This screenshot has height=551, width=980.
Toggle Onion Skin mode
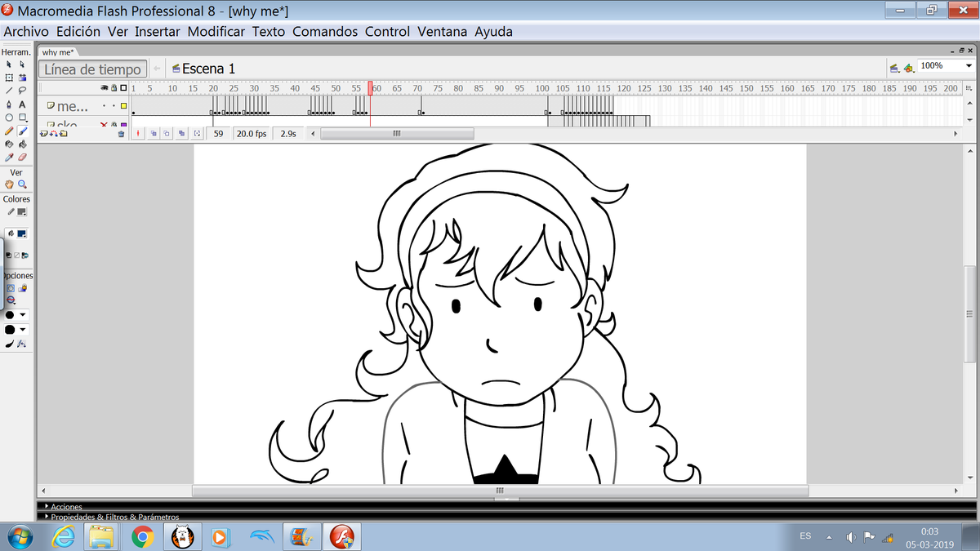pos(154,133)
